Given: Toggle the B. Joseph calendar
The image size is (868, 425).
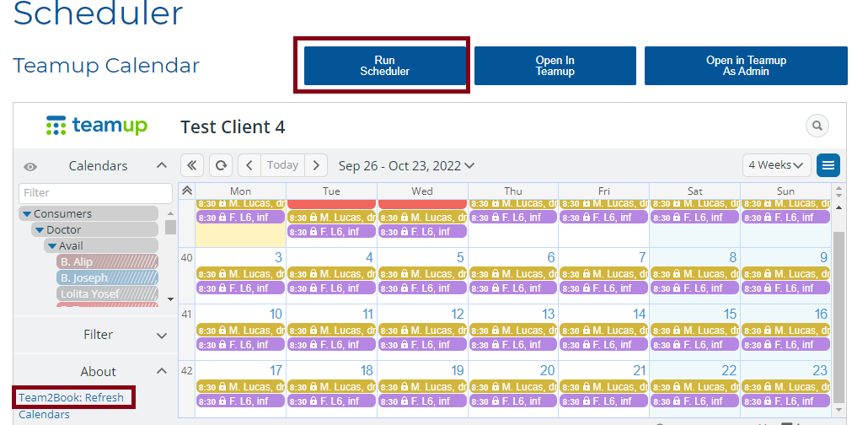Looking at the screenshot, I should pyautogui.click(x=107, y=277).
